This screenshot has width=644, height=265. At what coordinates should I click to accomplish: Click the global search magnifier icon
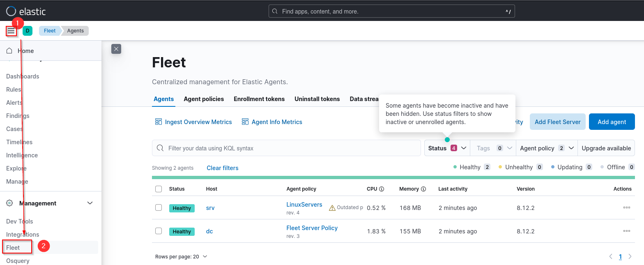[275, 12]
